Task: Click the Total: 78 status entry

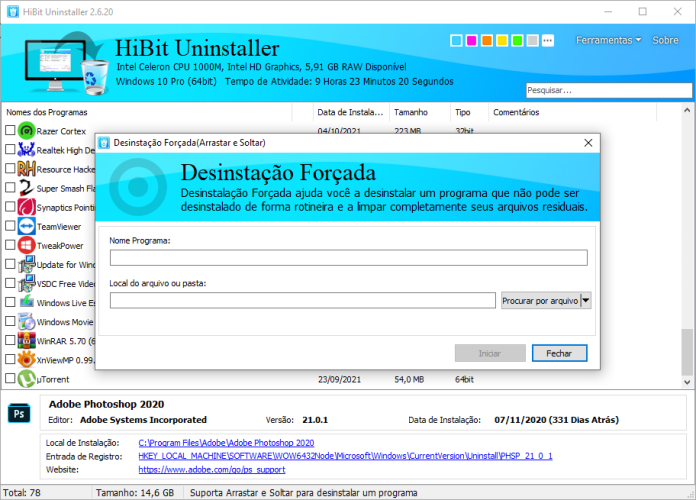Action: pyautogui.click(x=22, y=492)
